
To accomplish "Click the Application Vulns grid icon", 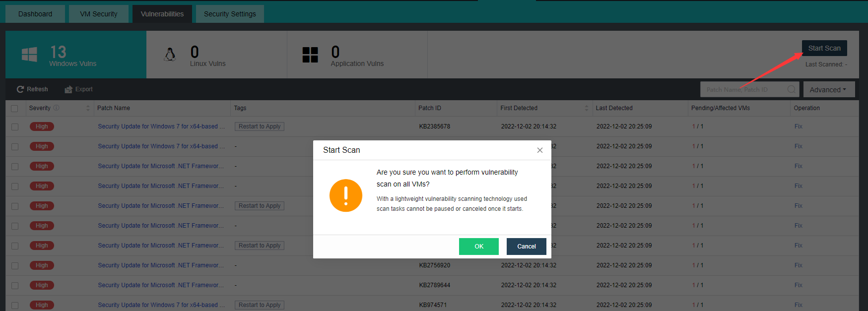I will tap(310, 55).
